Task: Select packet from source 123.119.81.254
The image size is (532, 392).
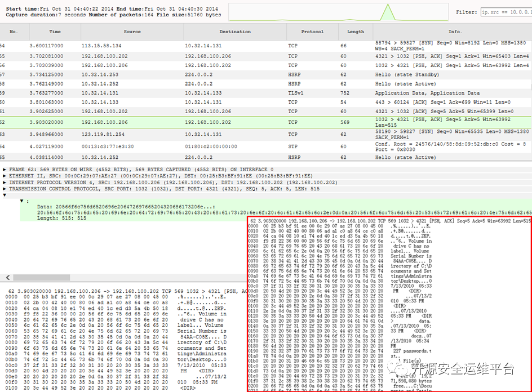Action: [x=103, y=134]
